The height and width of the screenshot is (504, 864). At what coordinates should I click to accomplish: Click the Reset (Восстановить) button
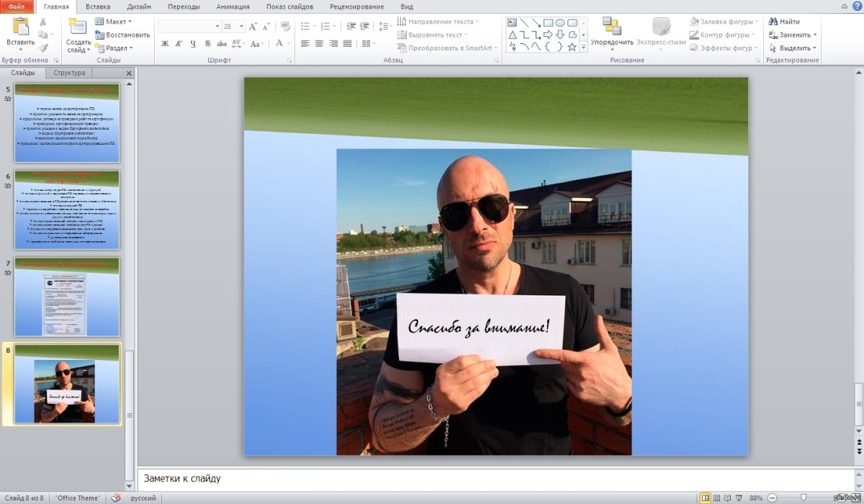click(x=122, y=35)
